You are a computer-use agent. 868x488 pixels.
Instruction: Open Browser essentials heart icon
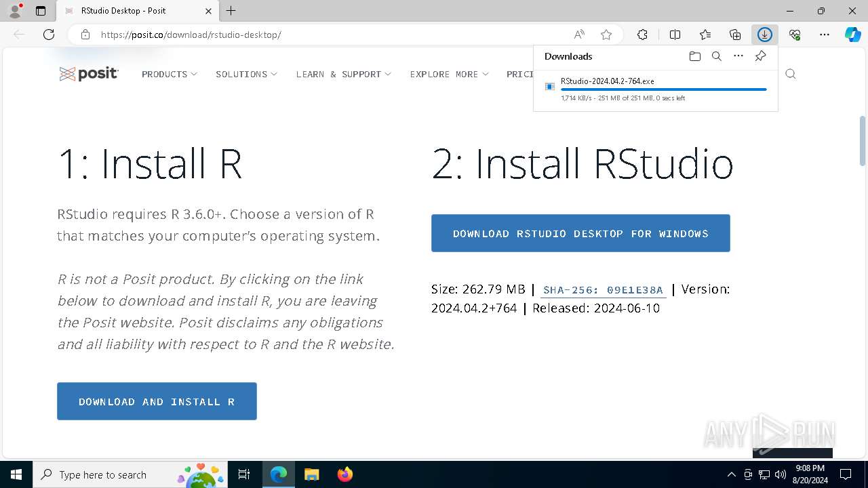point(795,35)
